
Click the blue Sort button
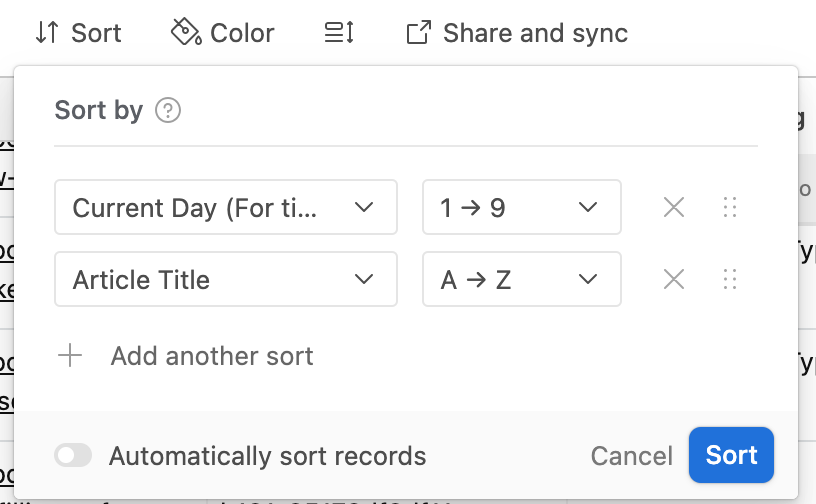coord(731,455)
